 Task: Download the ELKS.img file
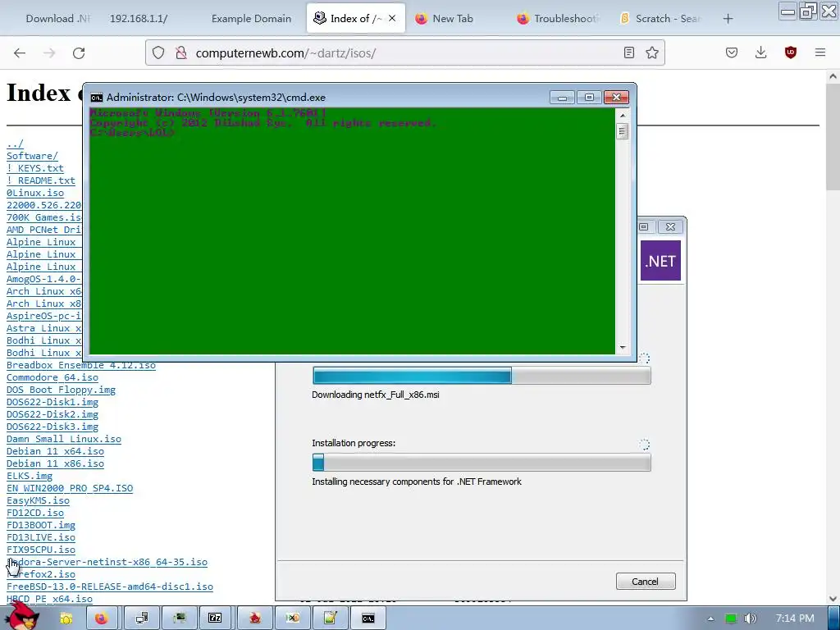pyautogui.click(x=30, y=476)
